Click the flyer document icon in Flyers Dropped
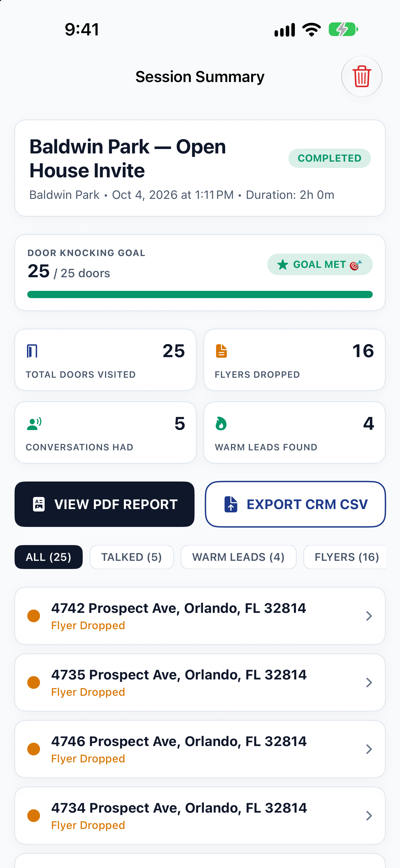Viewport: 400px width, 868px height. (221, 351)
